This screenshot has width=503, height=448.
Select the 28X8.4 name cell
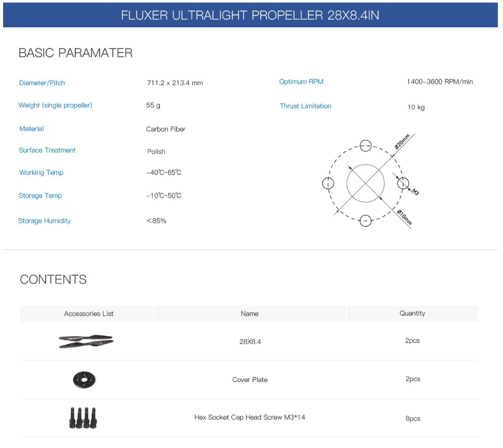click(250, 341)
